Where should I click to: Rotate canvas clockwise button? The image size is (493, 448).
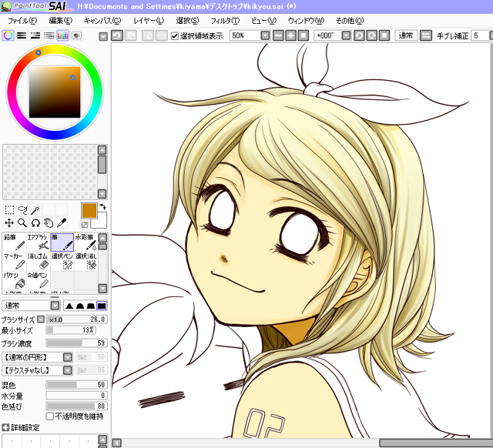(x=371, y=35)
